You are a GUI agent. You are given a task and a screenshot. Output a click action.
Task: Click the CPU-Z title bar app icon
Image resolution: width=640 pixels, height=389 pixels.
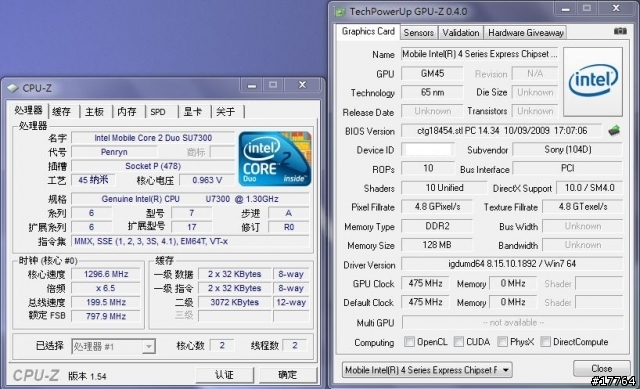coord(13,88)
